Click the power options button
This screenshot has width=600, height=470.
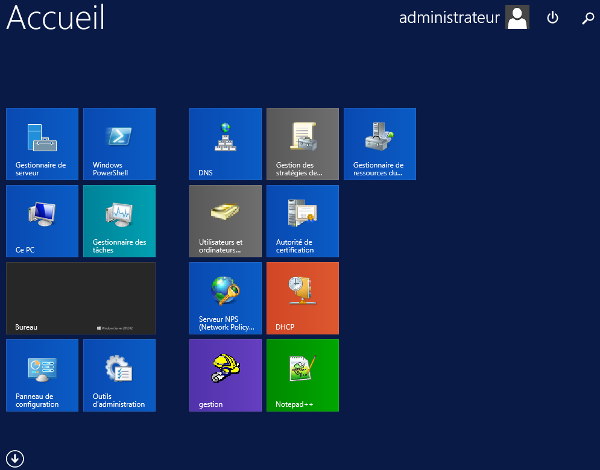553,18
